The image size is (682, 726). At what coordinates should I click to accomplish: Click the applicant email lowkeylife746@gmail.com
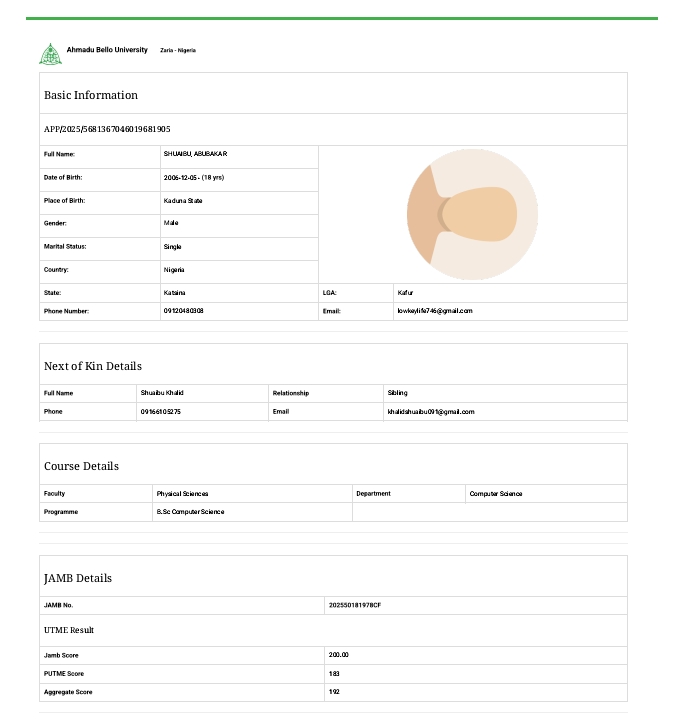coord(435,311)
